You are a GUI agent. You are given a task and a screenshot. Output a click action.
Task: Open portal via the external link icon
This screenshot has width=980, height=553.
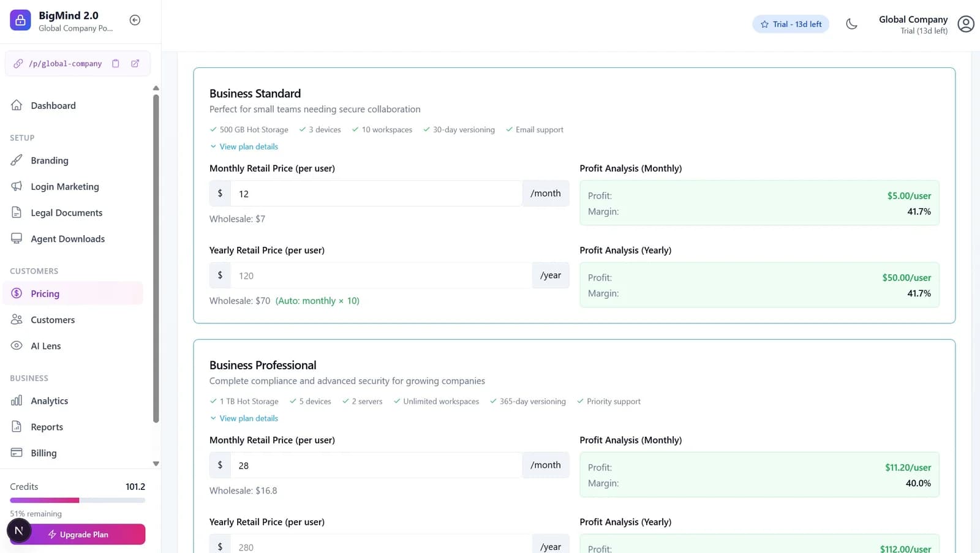pos(135,63)
